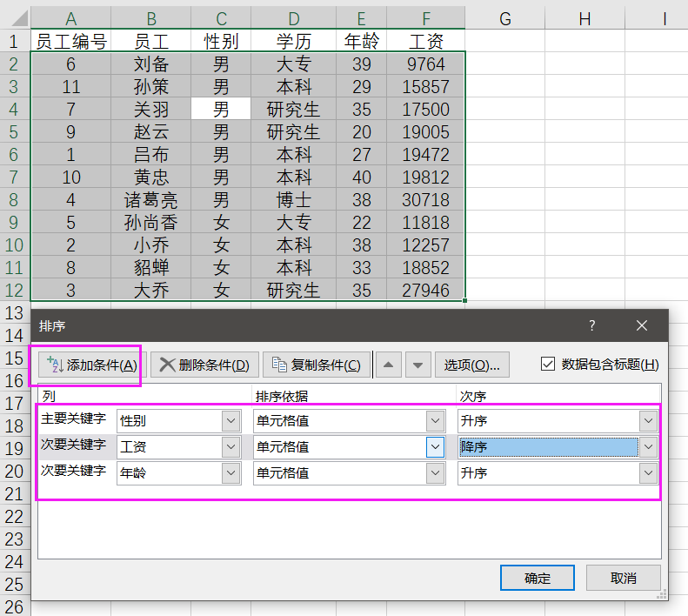
Task: Move sort condition up with up arrow
Action: pyautogui.click(x=388, y=365)
